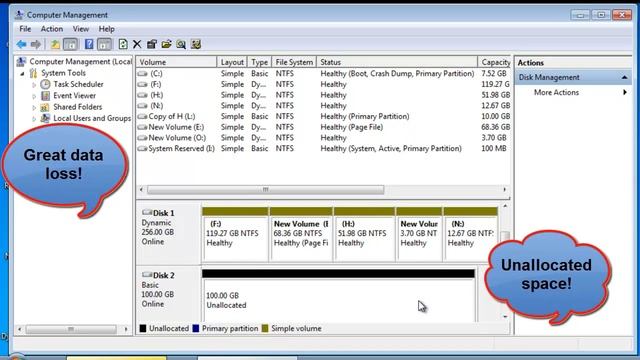Screen dimensions: 640x360
Task: Click the black Unallocated legend swatch
Action: pyautogui.click(x=142, y=328)
